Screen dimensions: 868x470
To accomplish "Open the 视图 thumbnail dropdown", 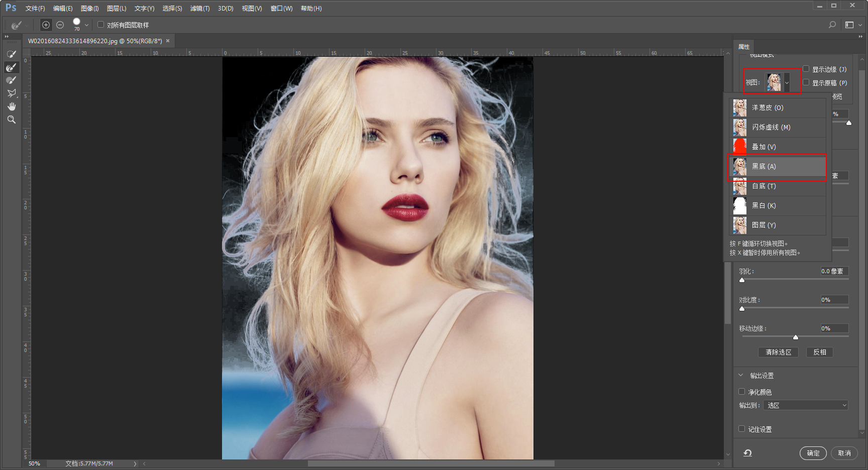I will pyautogui.click(x=778, y=82).
